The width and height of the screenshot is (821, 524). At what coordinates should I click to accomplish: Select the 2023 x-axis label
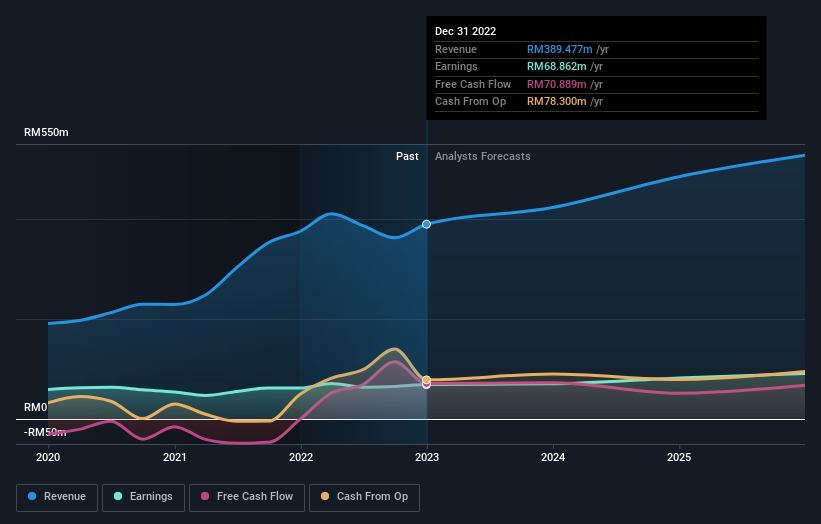click(x=427, y=457)
